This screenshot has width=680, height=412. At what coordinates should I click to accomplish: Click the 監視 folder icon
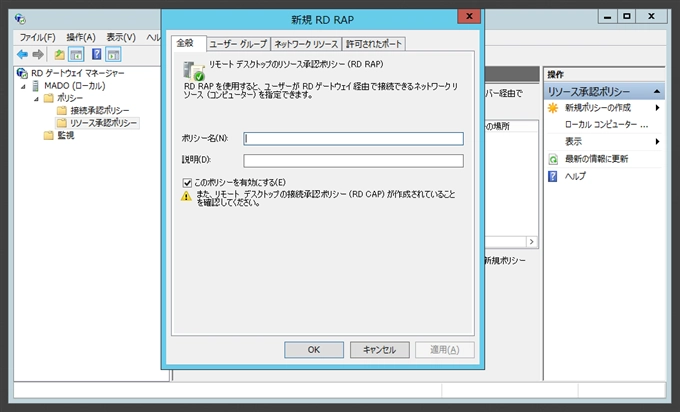coord(49,135)
